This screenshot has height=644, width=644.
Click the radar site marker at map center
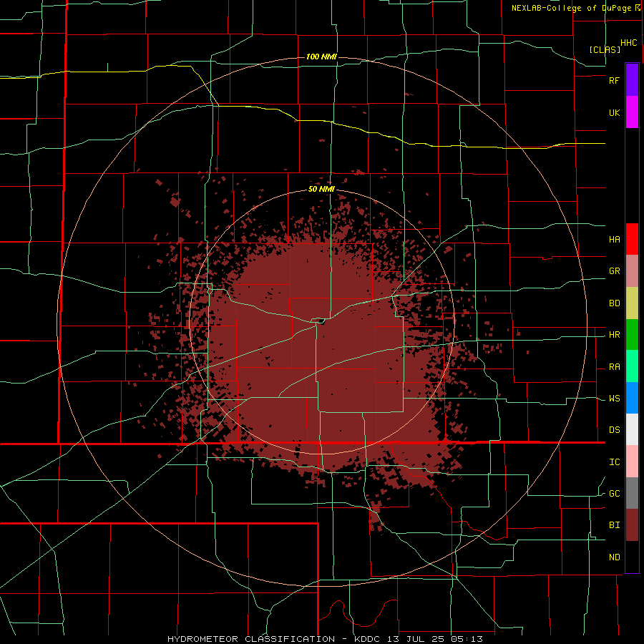pos(321,322)
